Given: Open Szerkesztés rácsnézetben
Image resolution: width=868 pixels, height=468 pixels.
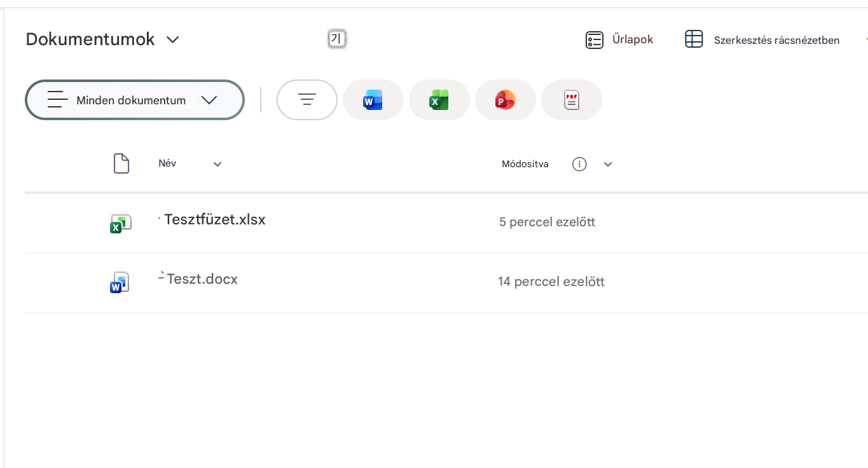Looking at the screenshot, I should coord(762,40).
